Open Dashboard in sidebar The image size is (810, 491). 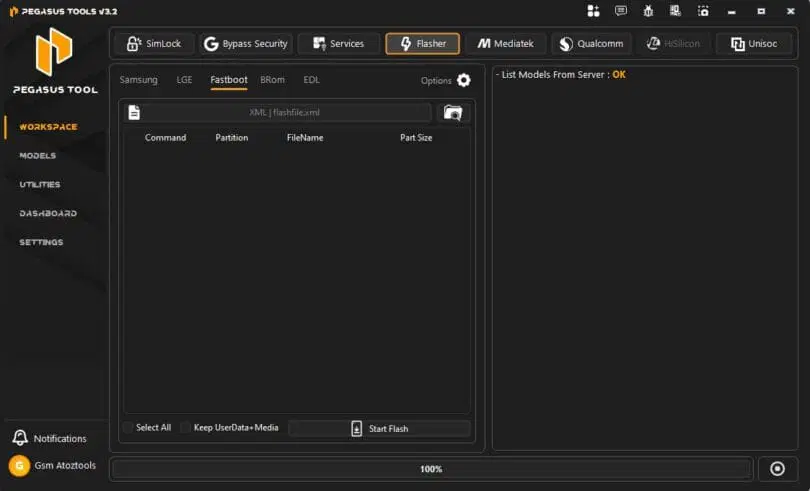coord(48,213)
